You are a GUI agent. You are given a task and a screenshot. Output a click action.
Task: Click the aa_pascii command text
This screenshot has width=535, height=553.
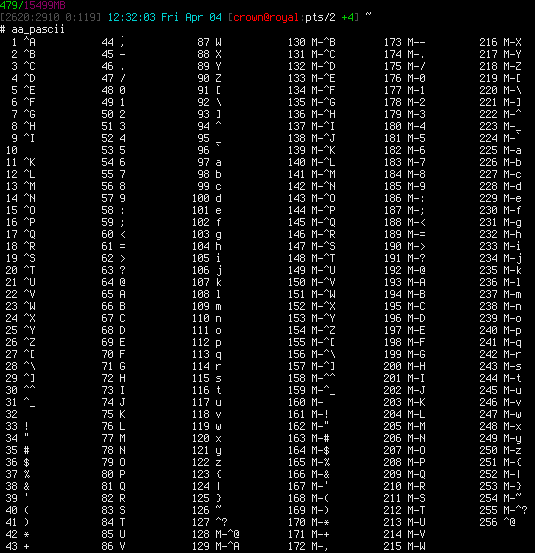[38, 30]
